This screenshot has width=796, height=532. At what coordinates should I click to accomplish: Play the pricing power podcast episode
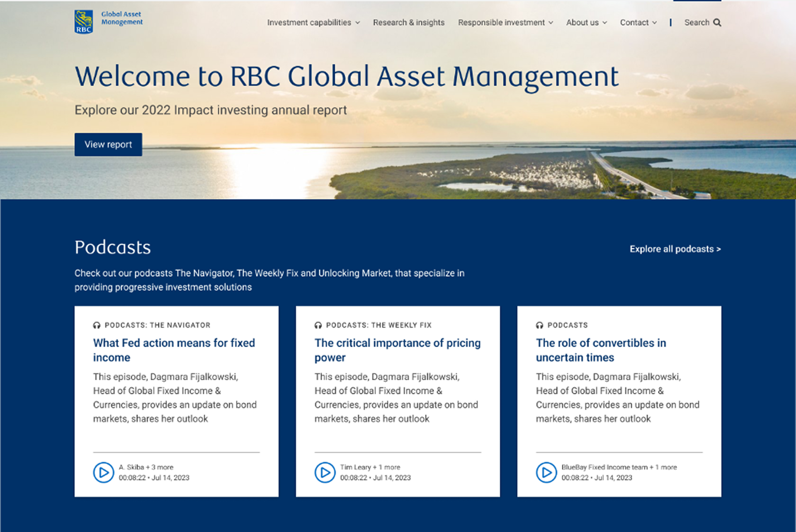[325, 472]
